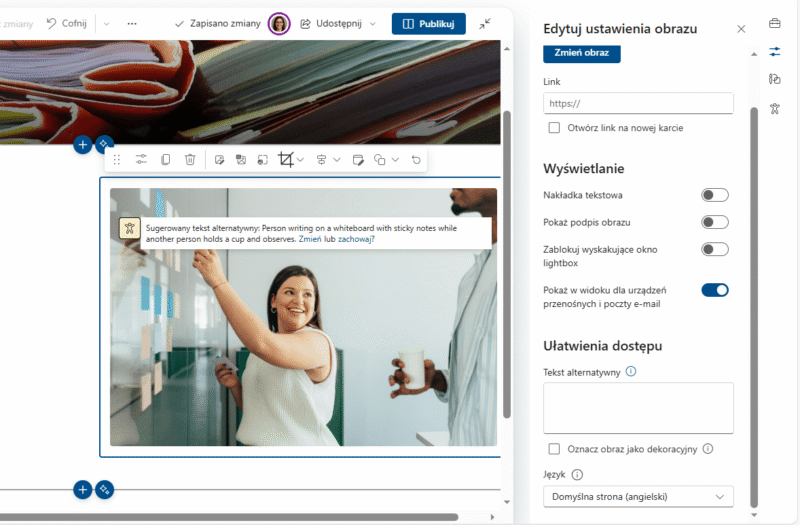Click the design ideas icon in right rail
Viewport: 800px width, 525px height.
[774, 79]
